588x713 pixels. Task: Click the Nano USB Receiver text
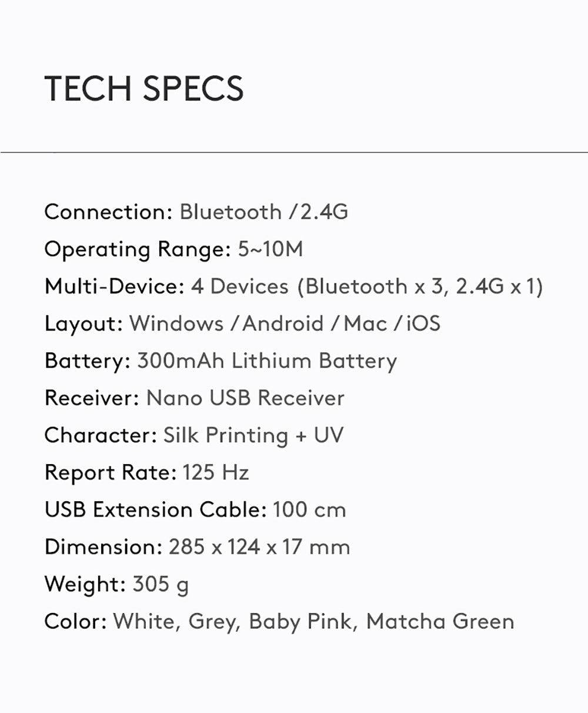pyautogui.click(x=245, y=398)
